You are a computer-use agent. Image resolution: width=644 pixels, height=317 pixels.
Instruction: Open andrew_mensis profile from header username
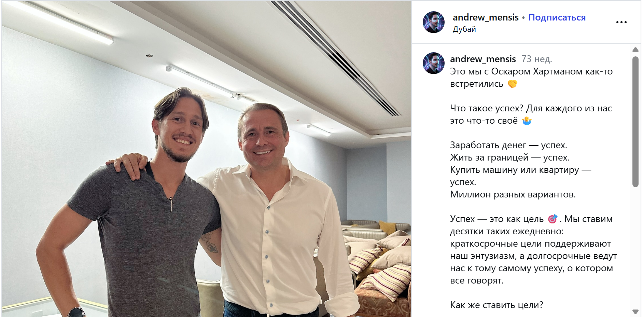486,17
